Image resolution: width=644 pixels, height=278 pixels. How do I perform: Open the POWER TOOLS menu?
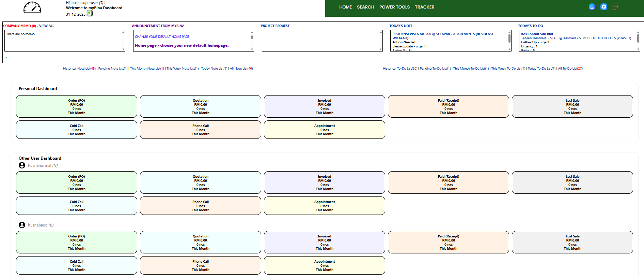coord(394,7)
